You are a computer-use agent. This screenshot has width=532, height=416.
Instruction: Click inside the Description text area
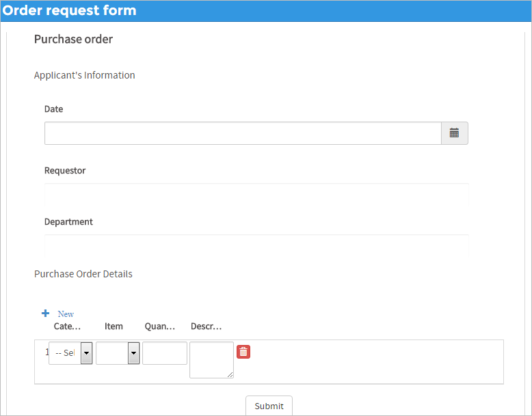211,359
